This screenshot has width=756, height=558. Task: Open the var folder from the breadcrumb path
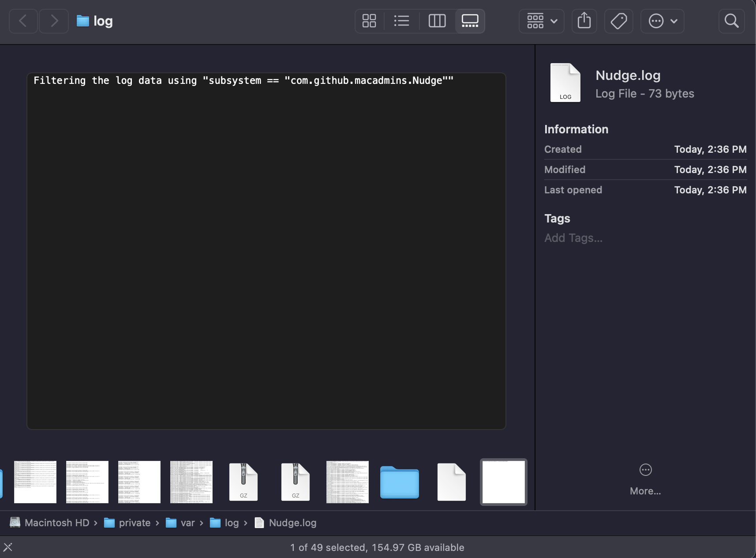[187, 523]
